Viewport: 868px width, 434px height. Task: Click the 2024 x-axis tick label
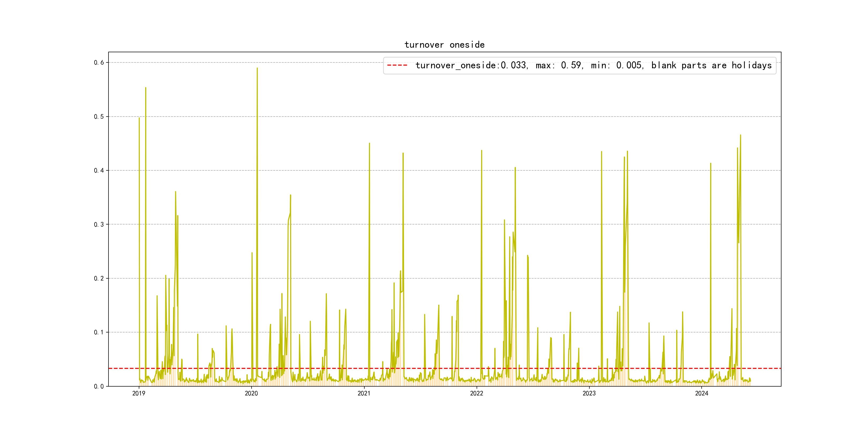pos(702,393)
